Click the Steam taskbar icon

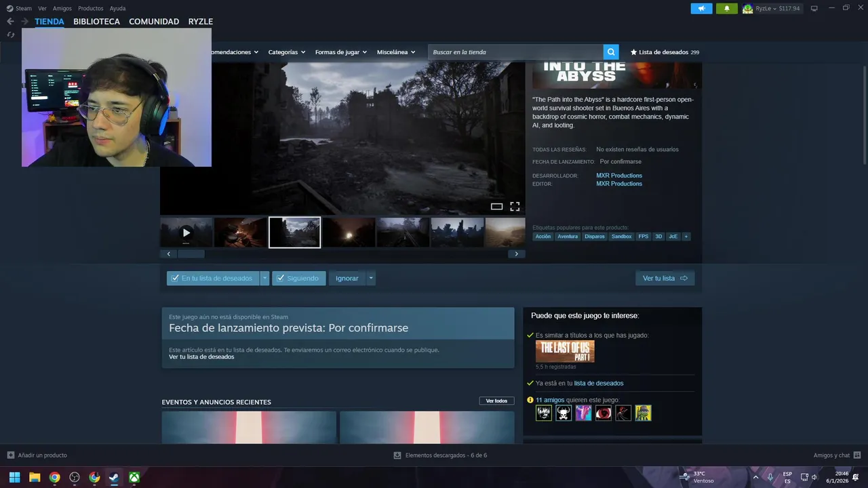(114, 477)
